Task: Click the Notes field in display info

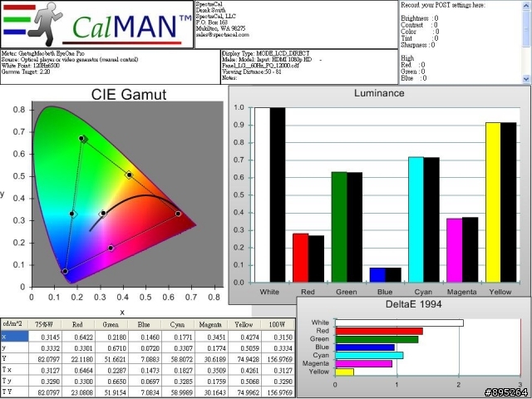Action: click(229, 78)
